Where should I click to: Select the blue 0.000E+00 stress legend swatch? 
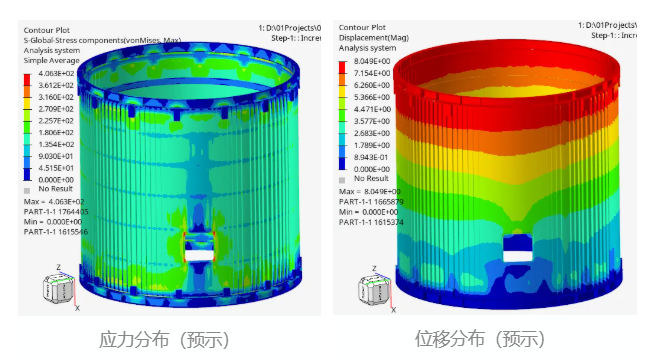click(x=27, y=175)
